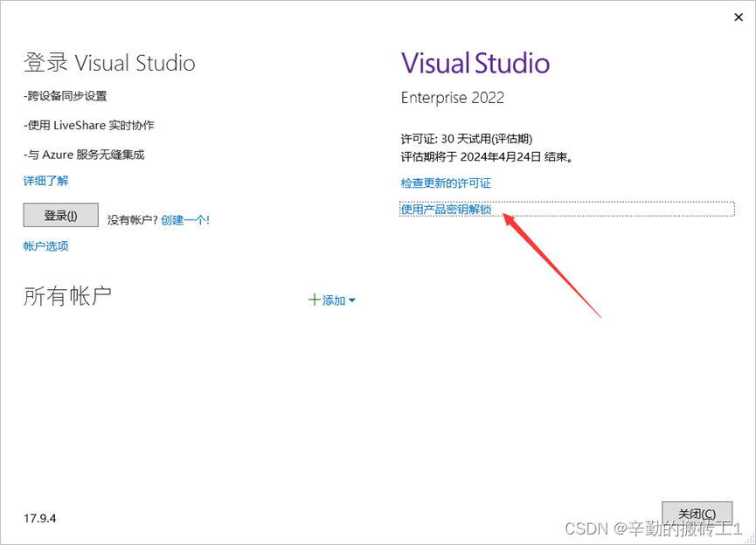Select the 所有帐户 section header
Viewport: 756px width, 545px height.
(x=67, y=295)
